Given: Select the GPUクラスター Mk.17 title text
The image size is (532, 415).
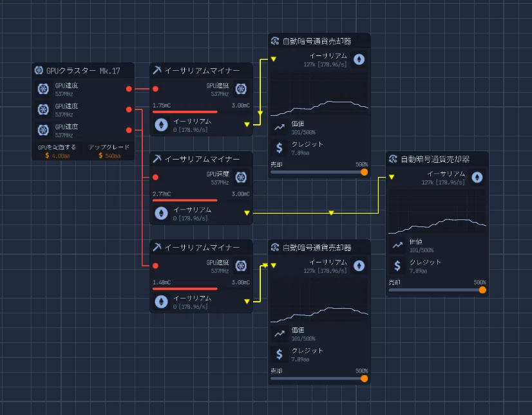Looking at the screenshot, I should [x=83, y=71].
